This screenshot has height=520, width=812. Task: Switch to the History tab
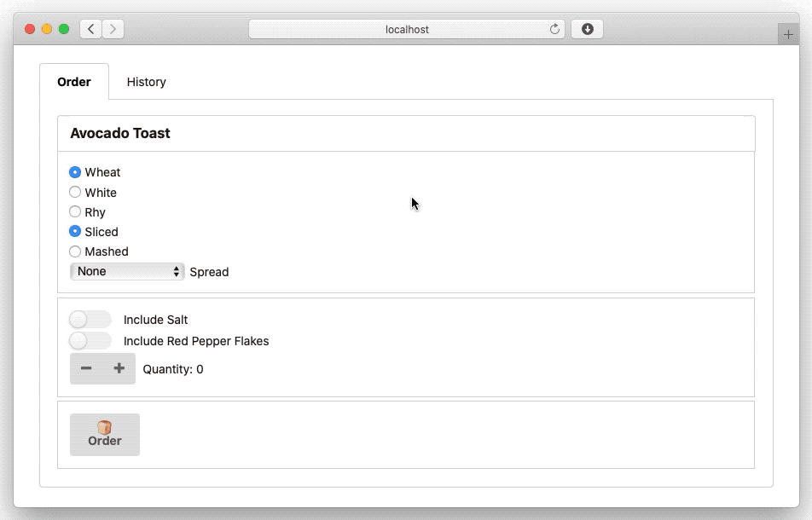click(x=147, y=82)
